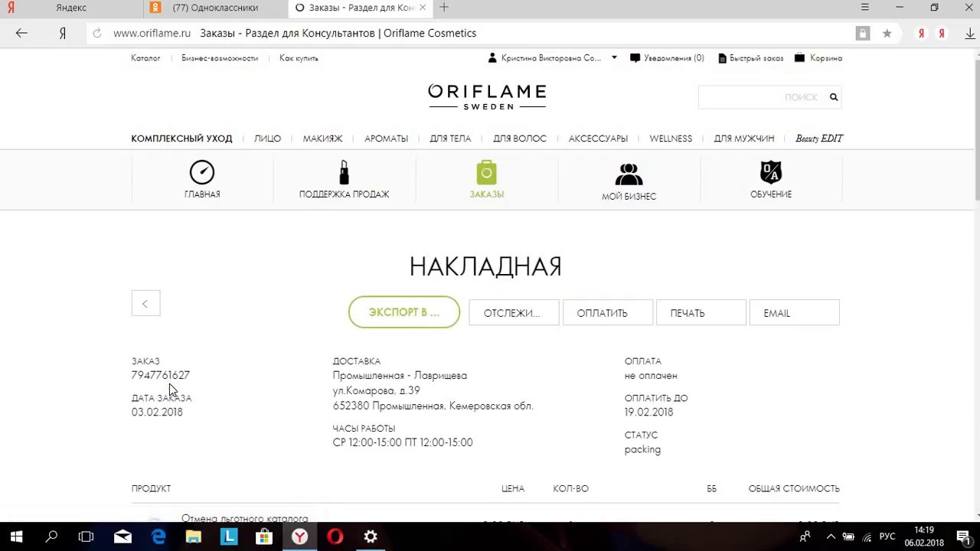Launch Microsoft Edge from taskbar

(x=158, y=536)
